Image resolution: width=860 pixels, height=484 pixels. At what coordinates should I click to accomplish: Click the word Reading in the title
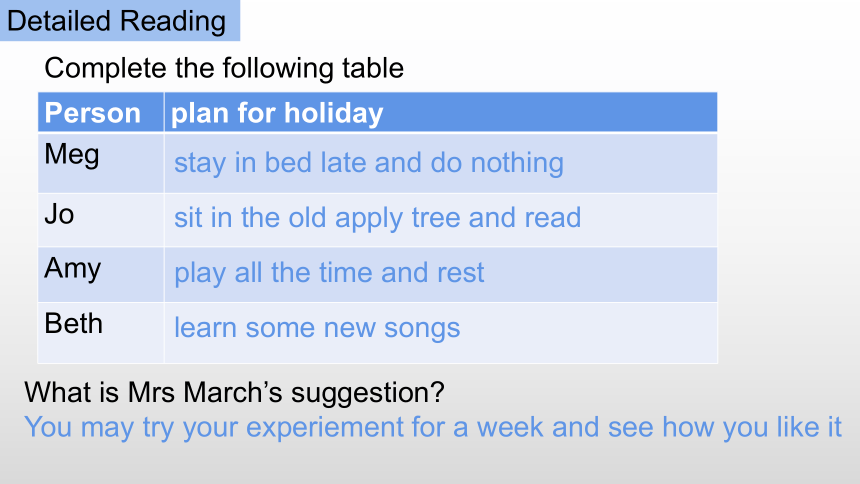[x=172, y=22]
